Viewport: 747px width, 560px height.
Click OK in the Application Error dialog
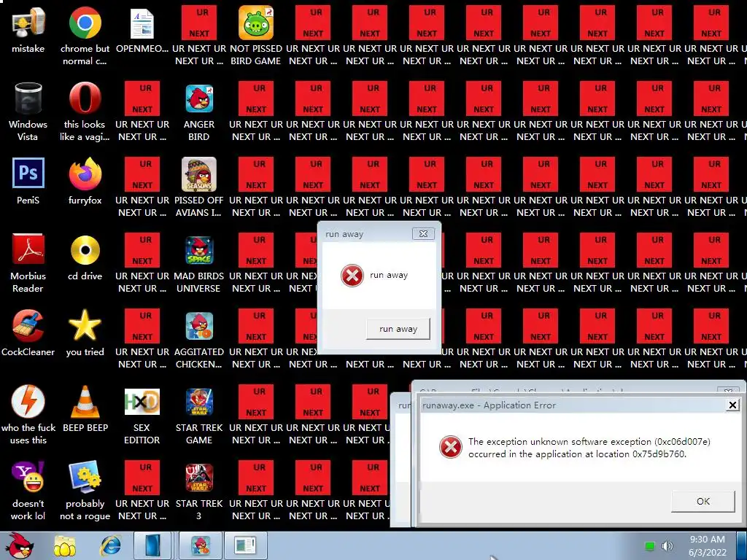[x=703, y=501]
